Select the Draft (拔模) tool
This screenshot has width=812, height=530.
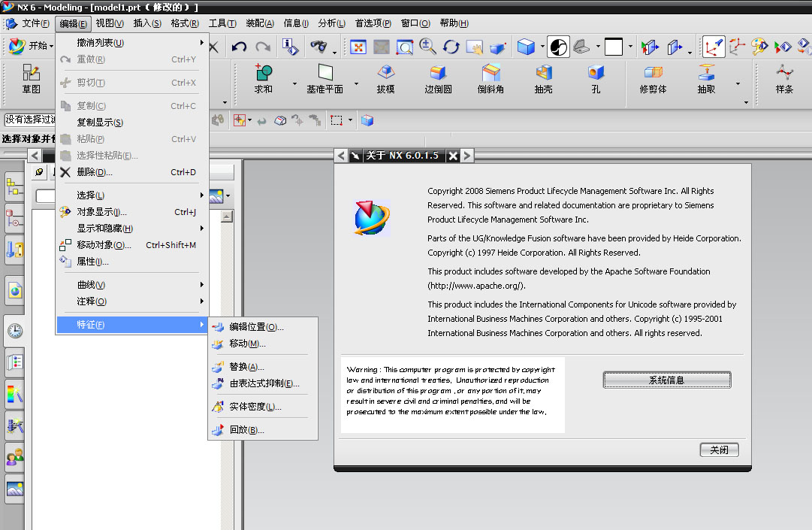[x=386, y=79]
